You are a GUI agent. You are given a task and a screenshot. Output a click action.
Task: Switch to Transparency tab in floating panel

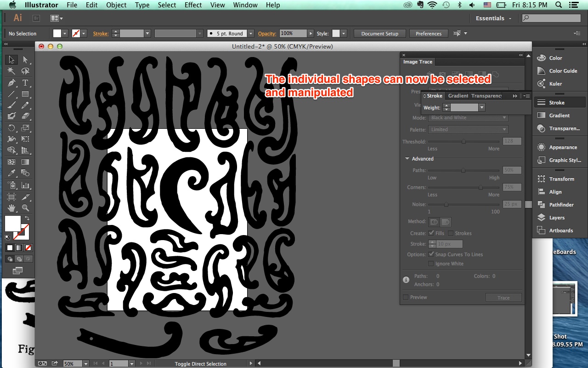coord(486,96)
